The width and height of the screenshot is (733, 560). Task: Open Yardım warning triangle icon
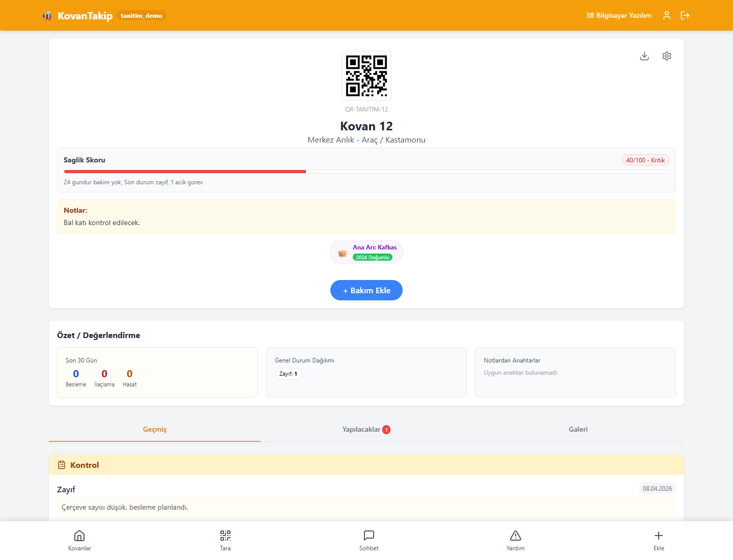click(x=516, y=536)
